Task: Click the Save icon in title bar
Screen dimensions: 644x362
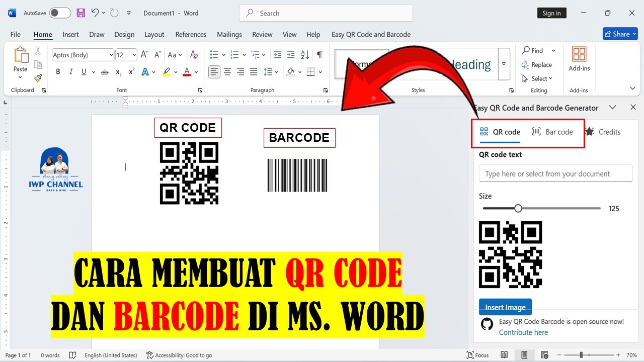Action: tap(80, 13)
